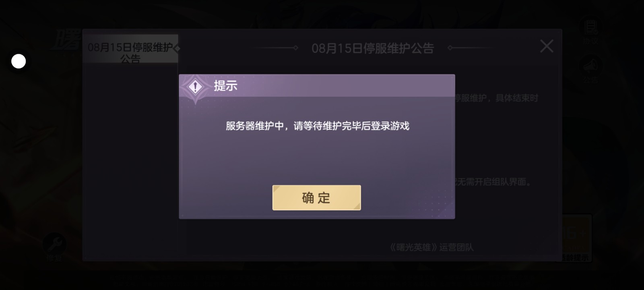Tap the white floating assistive dot
Viewport: 644px width, 290px height.
click(x=19, y=61)
